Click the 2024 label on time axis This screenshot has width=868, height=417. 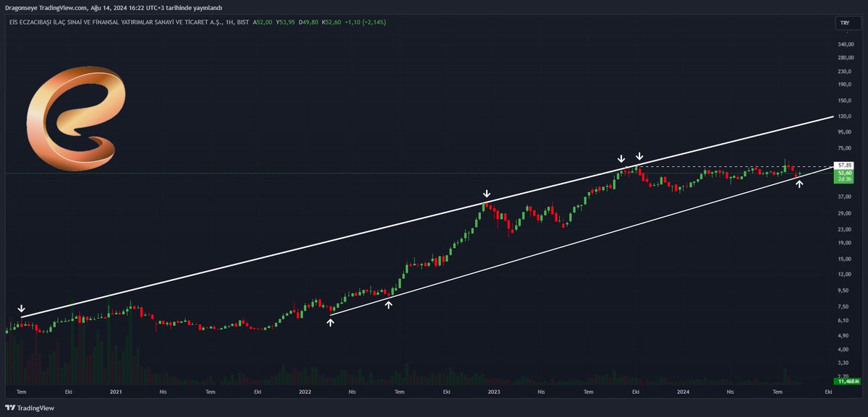coord(682,392)
